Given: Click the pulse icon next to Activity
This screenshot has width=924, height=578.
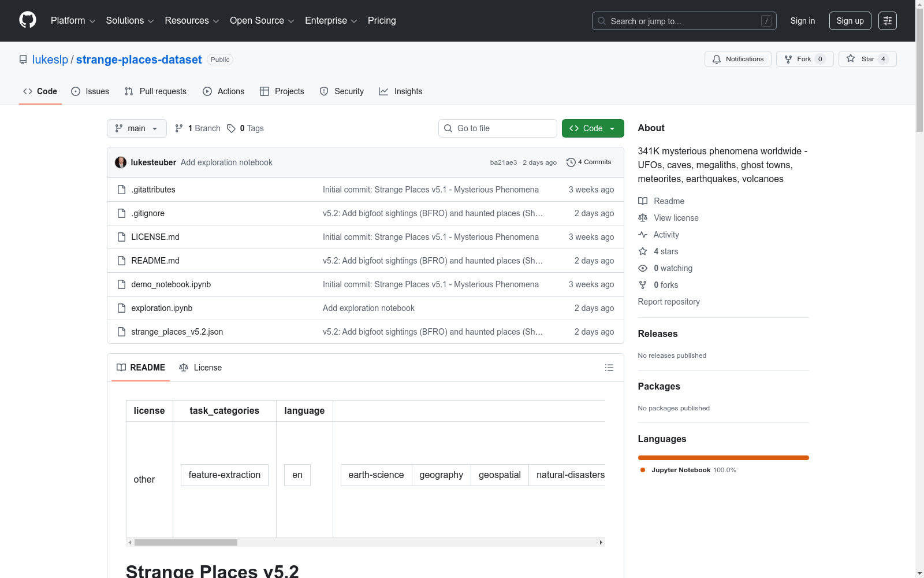Looking at the screenshot, I should click(643, 235).
